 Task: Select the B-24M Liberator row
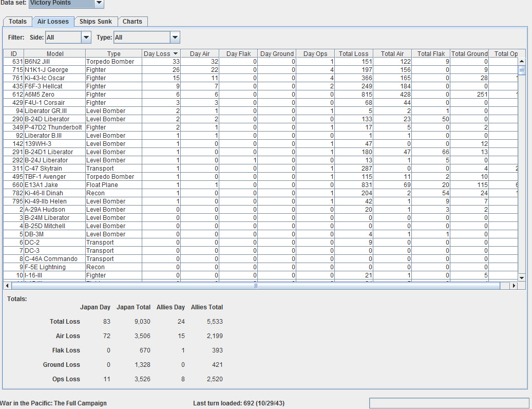pos(260,217)
